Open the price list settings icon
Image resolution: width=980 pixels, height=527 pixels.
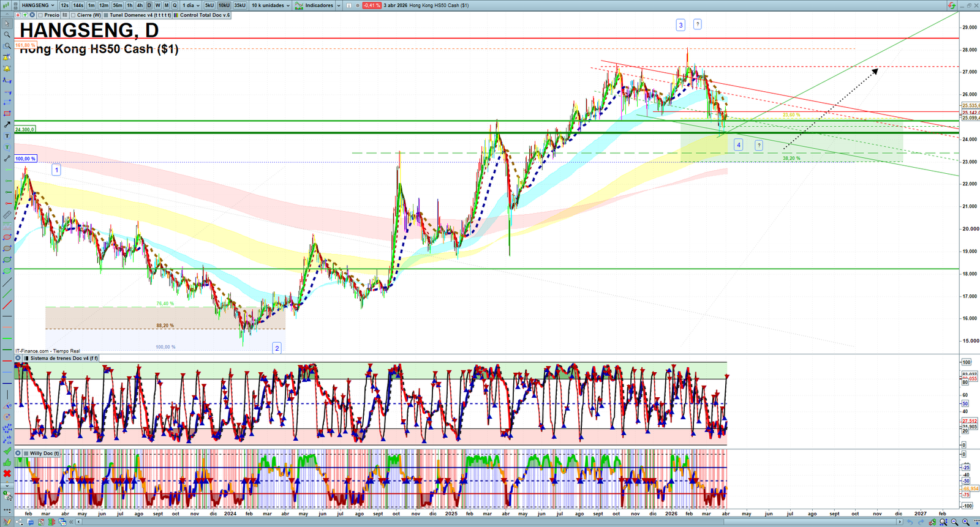pyautogui.click(x=64, y=15)
